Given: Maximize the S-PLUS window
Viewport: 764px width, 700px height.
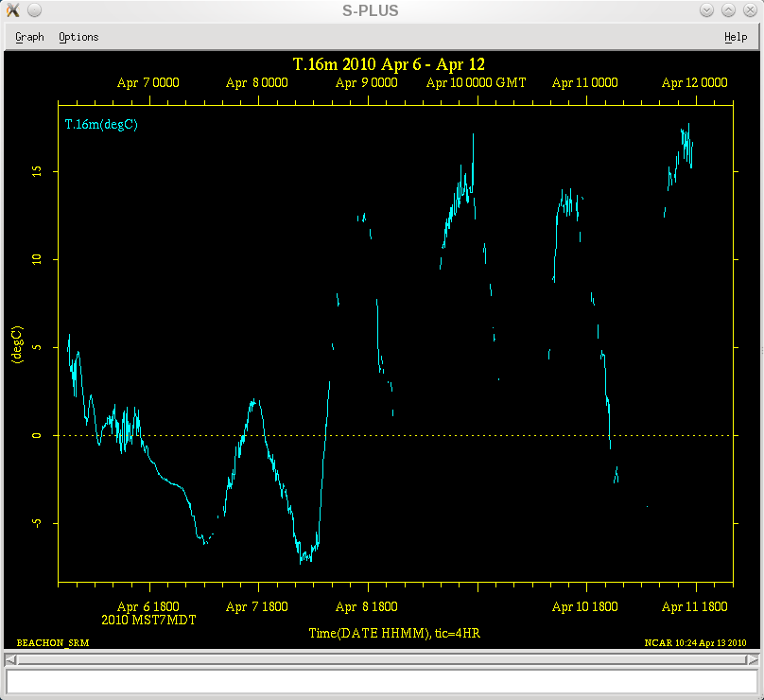Looking at the screenshot, I should pos(728,10).
